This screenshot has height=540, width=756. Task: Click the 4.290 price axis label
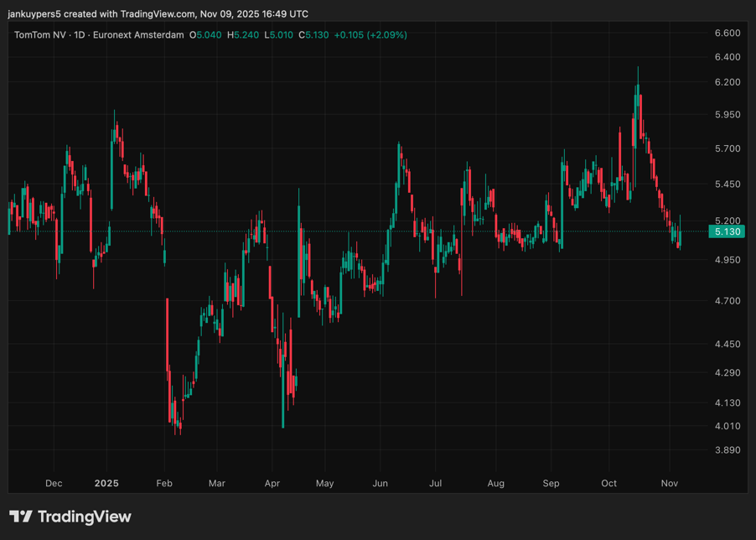click(x=728, y=372)
